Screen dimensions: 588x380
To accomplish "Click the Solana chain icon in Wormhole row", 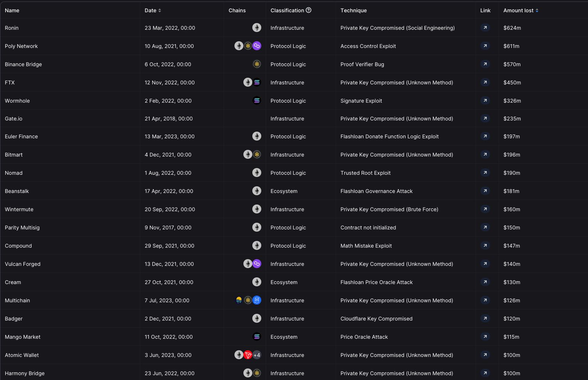I will 257,100.
